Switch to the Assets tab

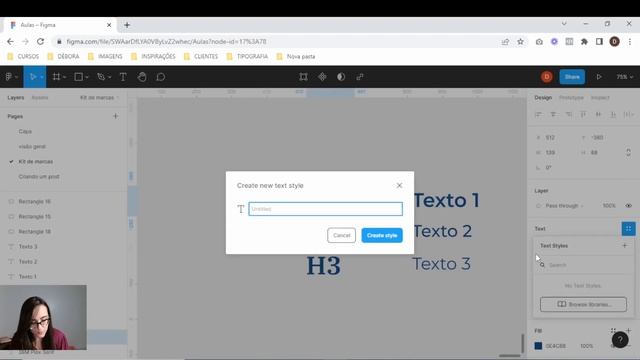pos(40,98)
